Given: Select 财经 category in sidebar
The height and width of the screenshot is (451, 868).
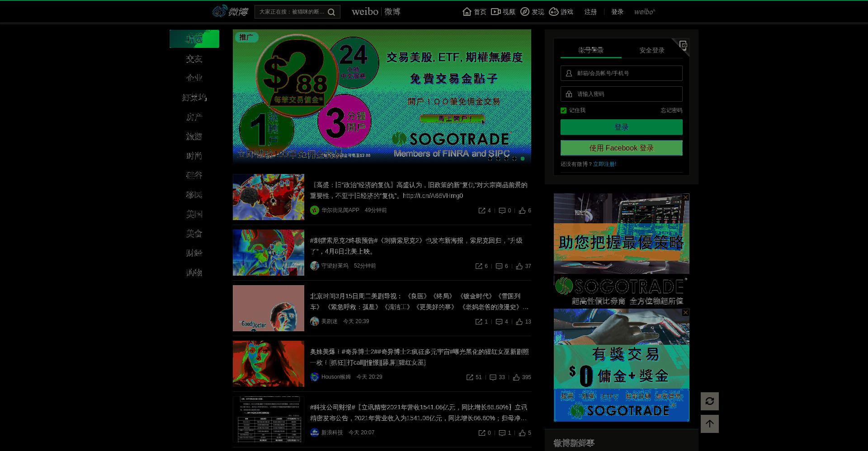Looking at the screenshot, I should point(194,253).
